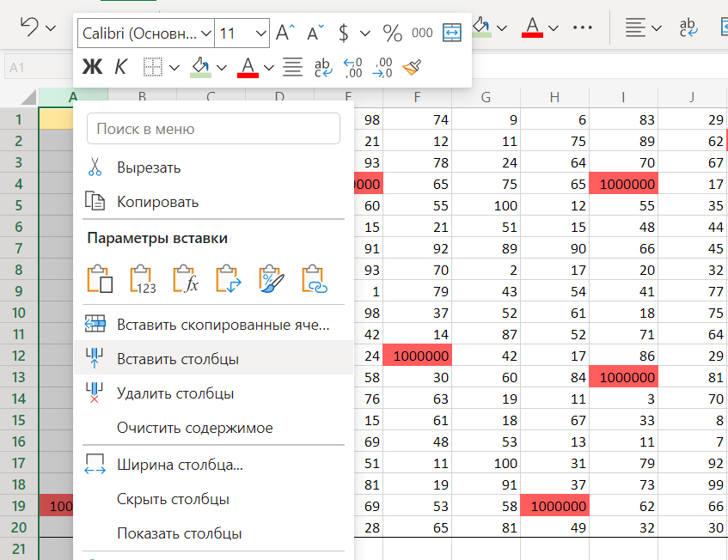Click the Format Painter brush icon

click(413, 66)
